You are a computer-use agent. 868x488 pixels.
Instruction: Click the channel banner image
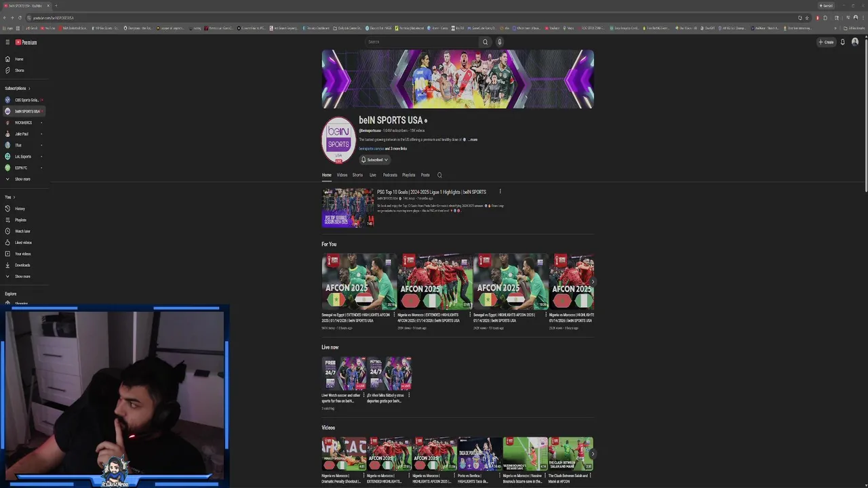458,79
